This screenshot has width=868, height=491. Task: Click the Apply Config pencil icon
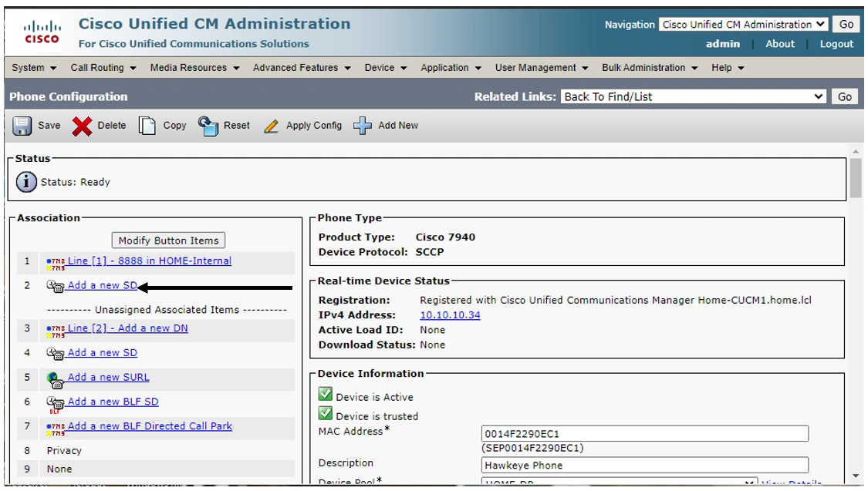tap(272, 125)
